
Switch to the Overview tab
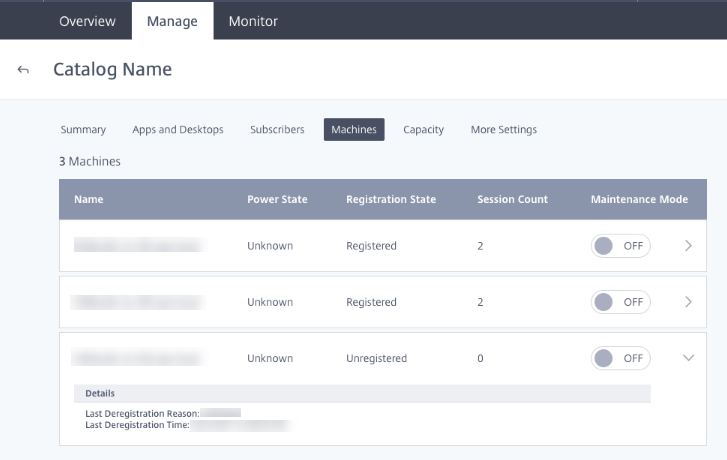[x=87, y=21]
